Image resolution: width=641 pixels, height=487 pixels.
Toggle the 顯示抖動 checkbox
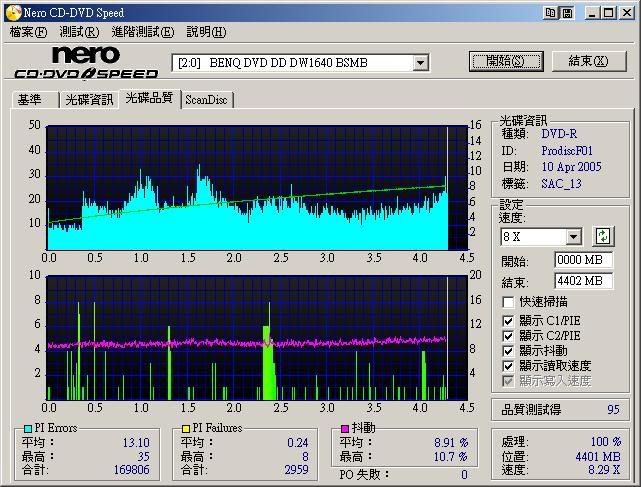click(x=508, y=351)
